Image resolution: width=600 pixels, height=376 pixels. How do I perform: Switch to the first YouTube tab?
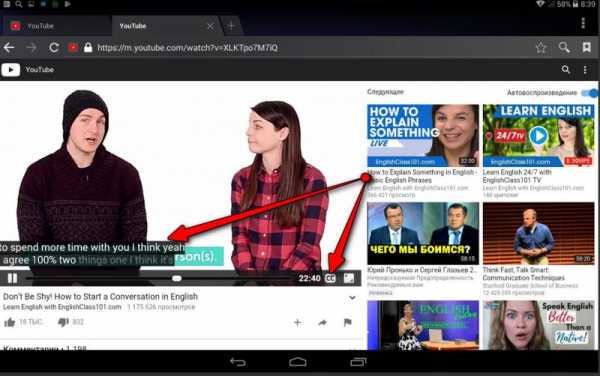[x=54, y=26]
